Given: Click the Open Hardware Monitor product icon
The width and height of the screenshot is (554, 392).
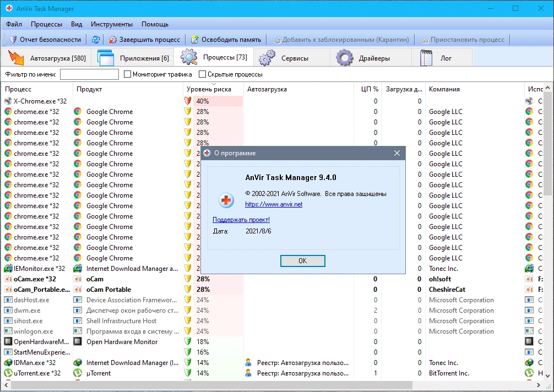Looking at the screenshot, I should (78, 341).
